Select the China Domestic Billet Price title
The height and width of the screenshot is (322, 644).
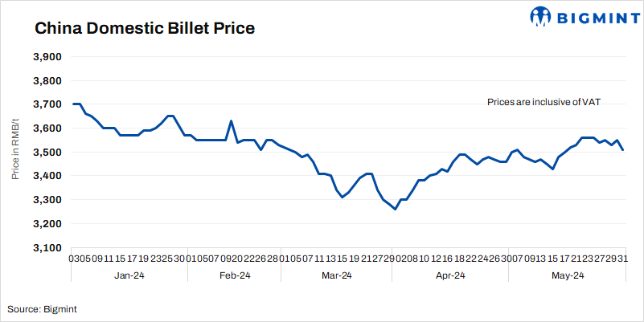tap(145, 29)
